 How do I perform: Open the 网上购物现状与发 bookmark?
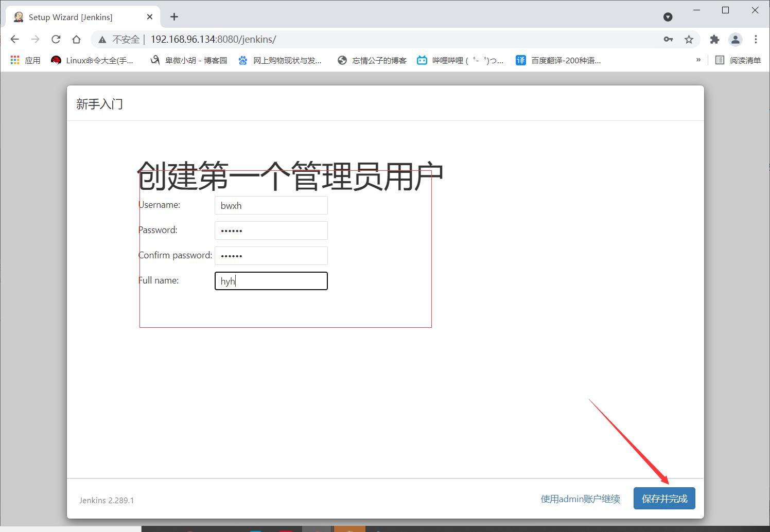pyautogui.click(x=279, y=60)
